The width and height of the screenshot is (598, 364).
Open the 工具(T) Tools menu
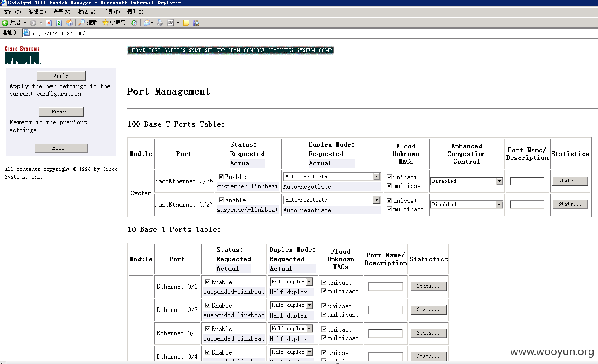pos(111,12)
